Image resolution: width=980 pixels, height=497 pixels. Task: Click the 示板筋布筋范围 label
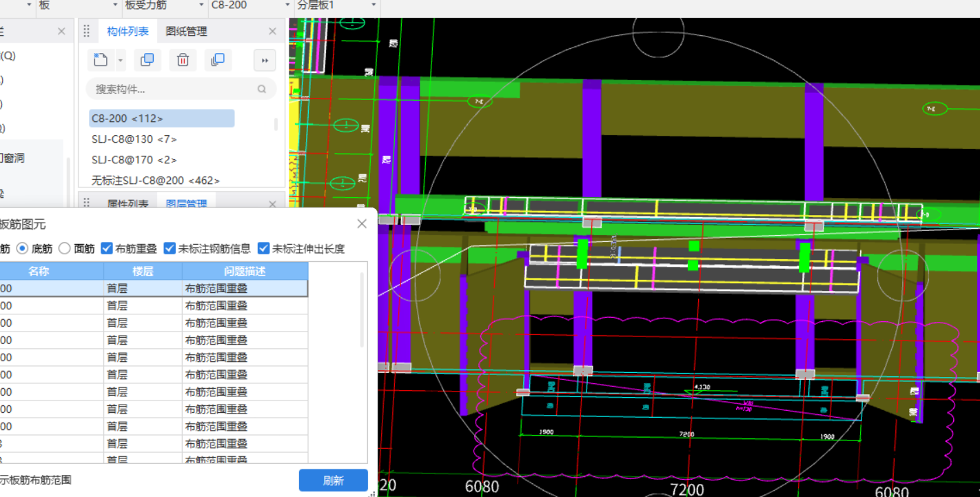(36, 480)
